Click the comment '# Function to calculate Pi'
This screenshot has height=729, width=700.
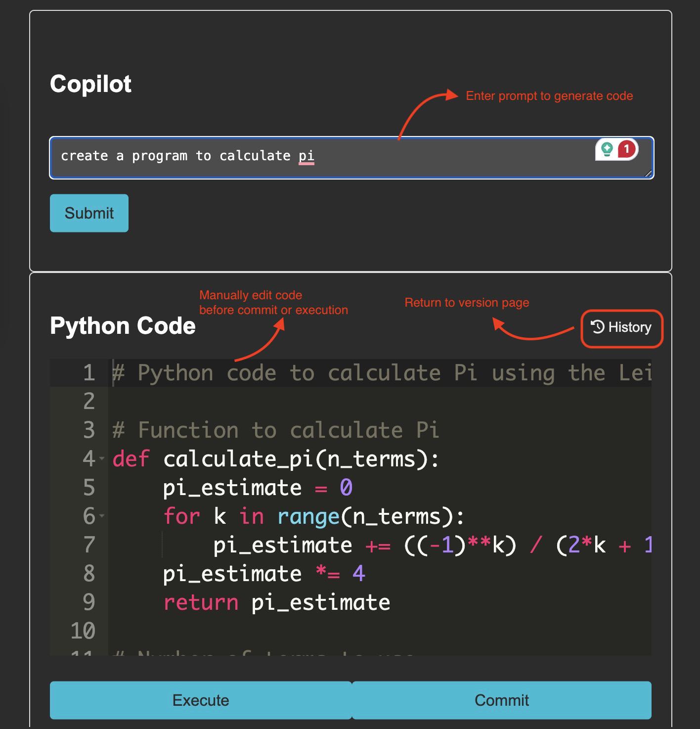pyautogui.click(x=276, y=430)
